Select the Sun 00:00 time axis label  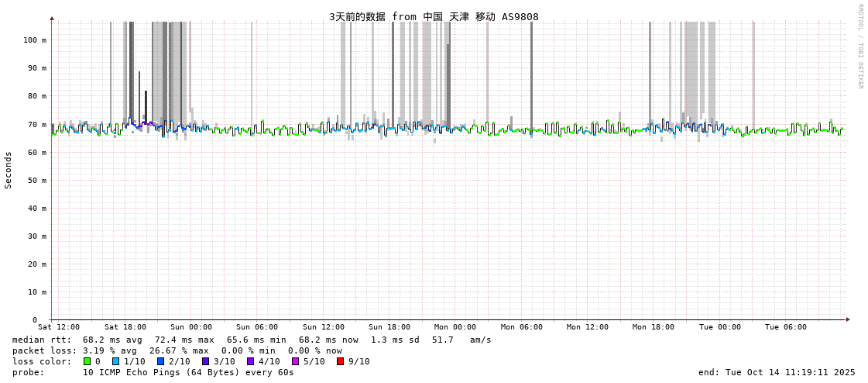click(x=191, y=327)
